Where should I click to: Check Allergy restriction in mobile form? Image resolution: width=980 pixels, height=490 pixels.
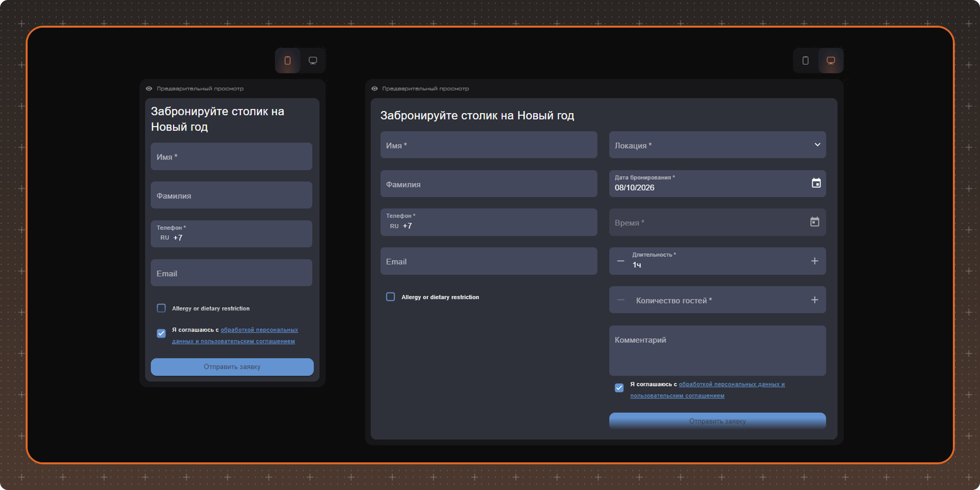pyautogui.click(x=161, y=308)
